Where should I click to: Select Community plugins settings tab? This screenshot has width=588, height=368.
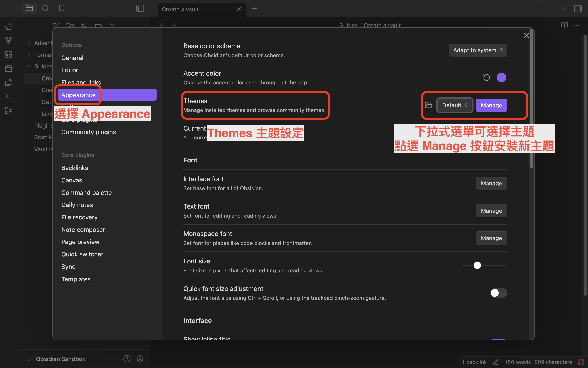[x=89, y=132]
